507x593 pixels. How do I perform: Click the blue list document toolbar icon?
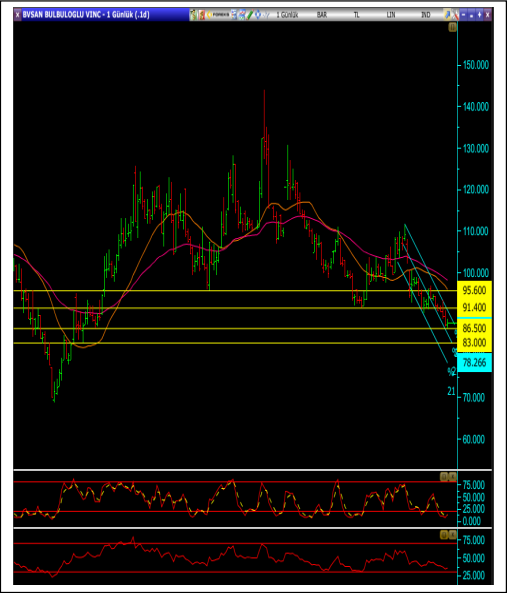point(234,15)
